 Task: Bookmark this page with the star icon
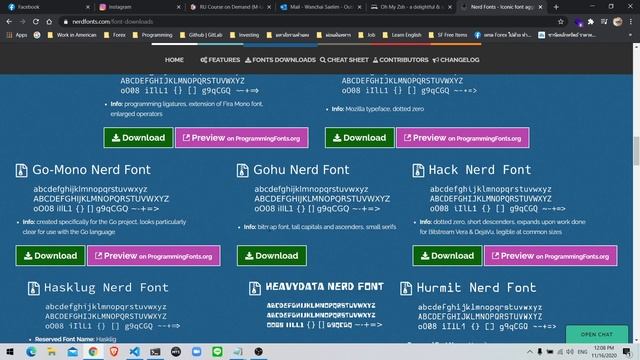(x=561, y=22)
